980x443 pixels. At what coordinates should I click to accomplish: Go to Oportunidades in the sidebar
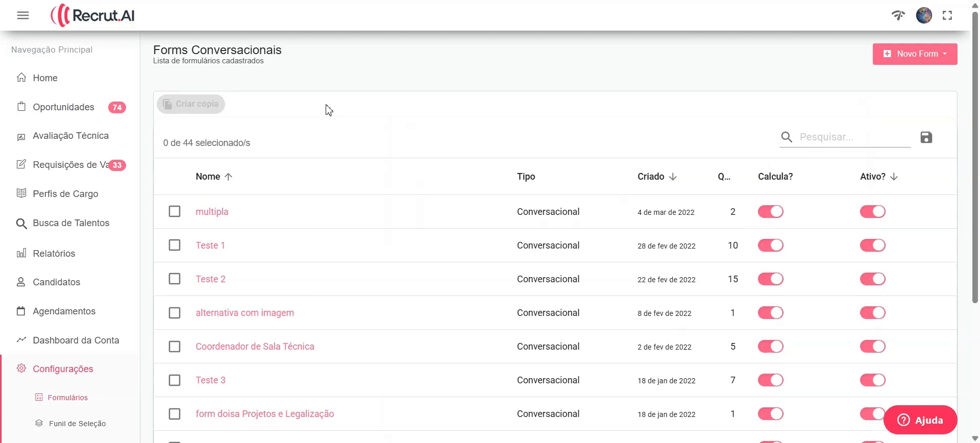63,107
